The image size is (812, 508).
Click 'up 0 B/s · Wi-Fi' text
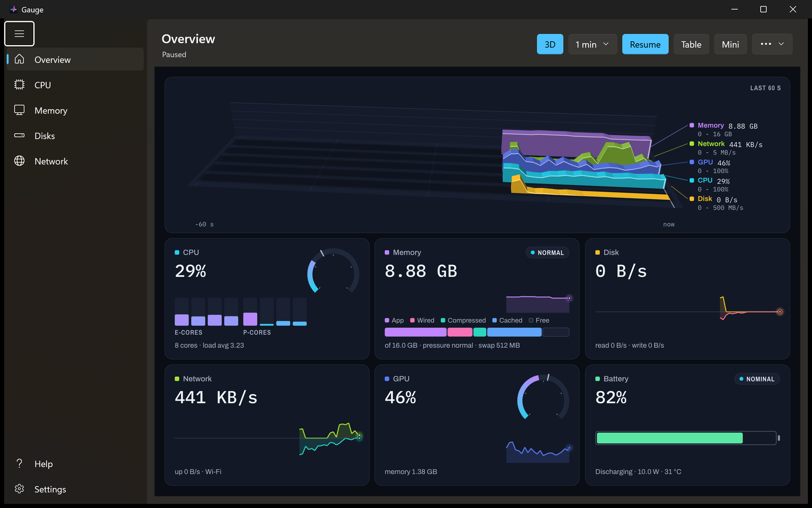[x=198, y=472]
